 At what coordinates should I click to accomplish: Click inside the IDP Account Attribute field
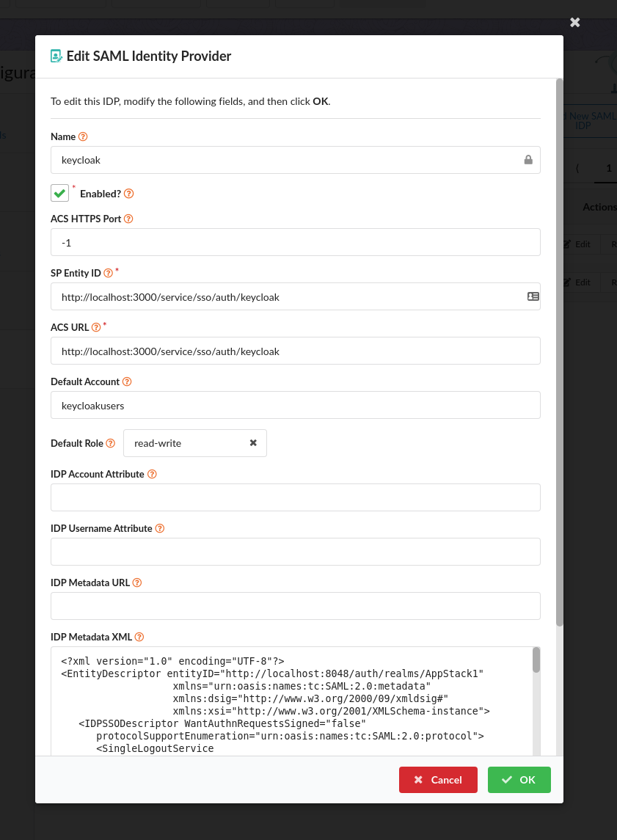(x=295, y=497)
